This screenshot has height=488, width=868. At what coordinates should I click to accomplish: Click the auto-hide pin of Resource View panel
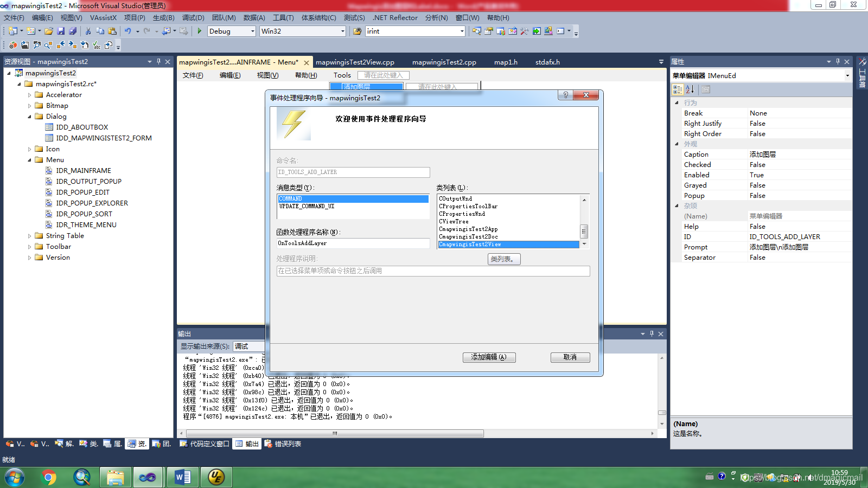(x=158, y=61)
